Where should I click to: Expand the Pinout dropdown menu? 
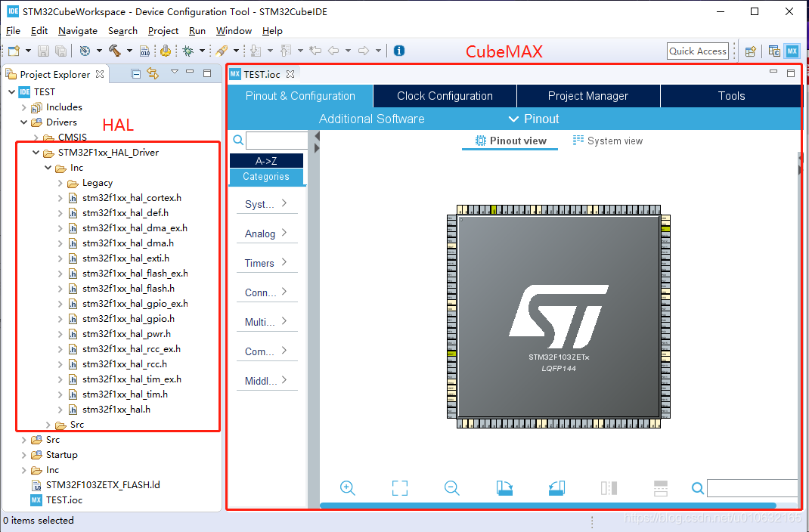(x=534, y=119)
